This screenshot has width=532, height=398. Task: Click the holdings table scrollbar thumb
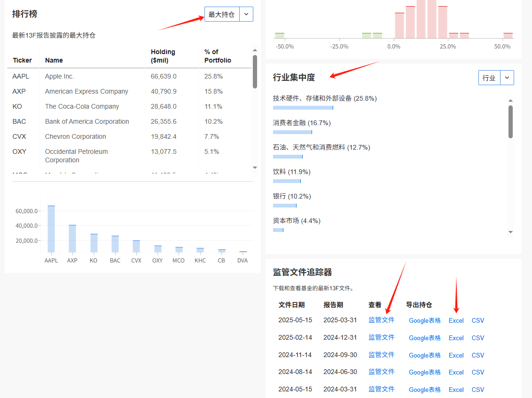[255, 72]
